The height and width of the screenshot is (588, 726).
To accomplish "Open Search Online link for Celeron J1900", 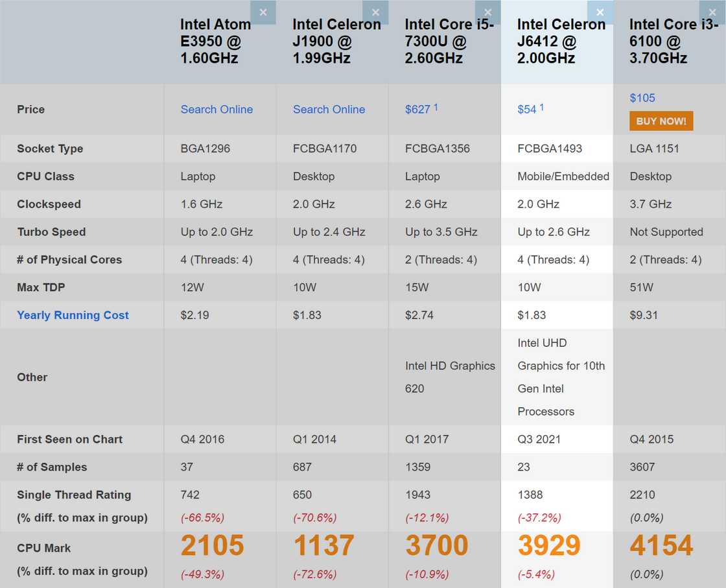I will (x=329, y=110).
